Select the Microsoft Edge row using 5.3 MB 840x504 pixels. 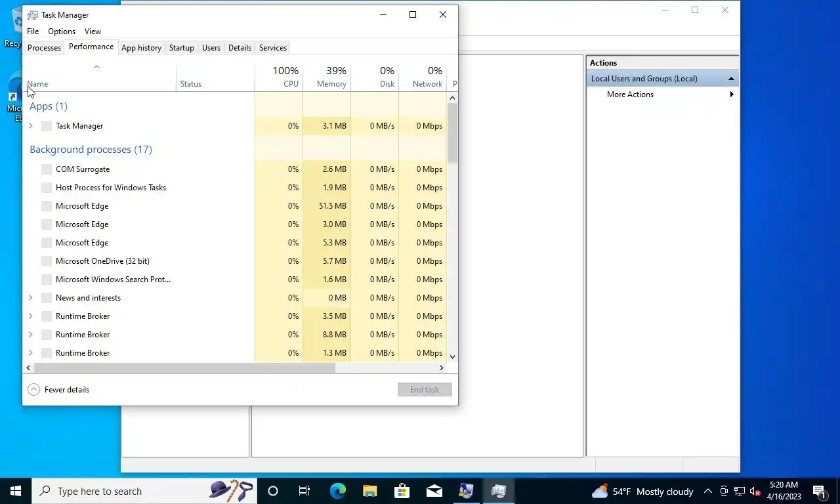[235, 243]
